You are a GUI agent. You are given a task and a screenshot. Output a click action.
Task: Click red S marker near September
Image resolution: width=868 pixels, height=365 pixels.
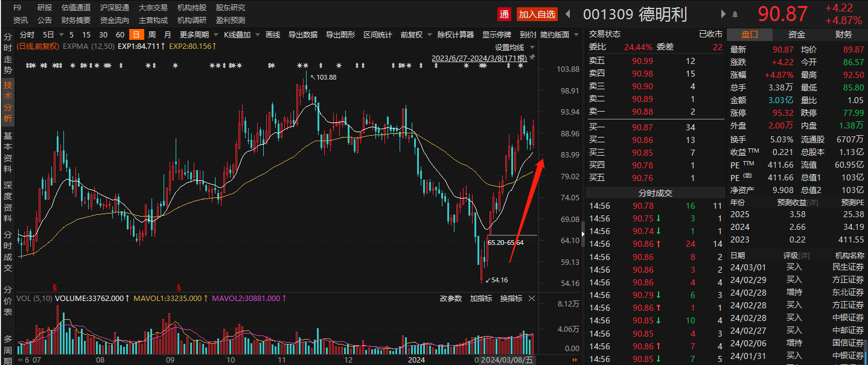179,287
